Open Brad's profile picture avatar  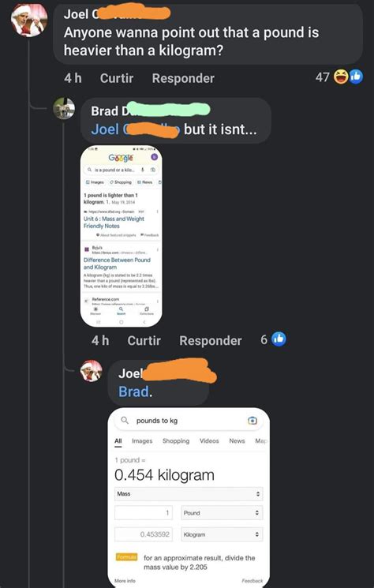(x=64, y=109)
